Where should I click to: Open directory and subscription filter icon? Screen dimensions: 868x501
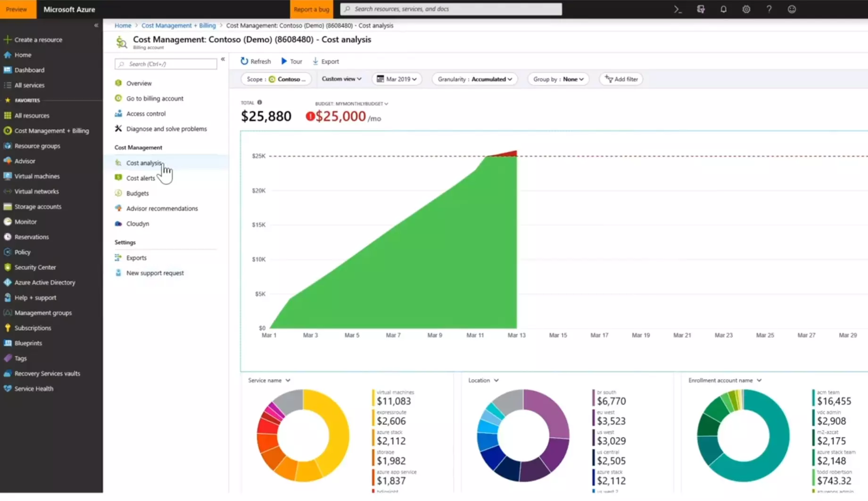click(x=701, y=9)
